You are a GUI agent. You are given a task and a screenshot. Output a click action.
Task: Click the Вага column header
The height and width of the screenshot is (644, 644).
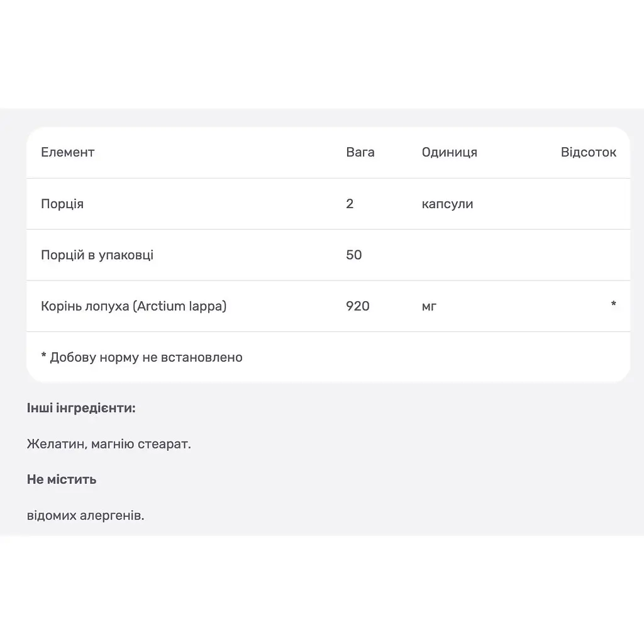coord(360,152)
